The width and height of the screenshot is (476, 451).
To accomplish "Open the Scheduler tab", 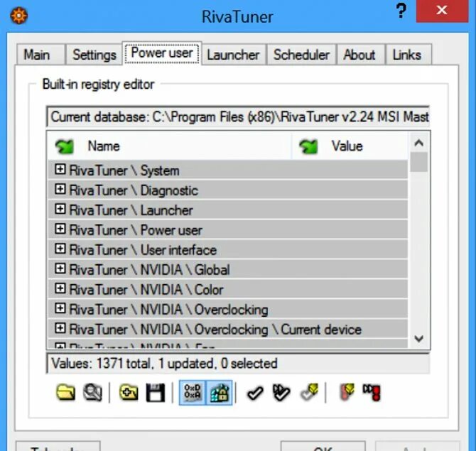I will [x=301, y=55].
